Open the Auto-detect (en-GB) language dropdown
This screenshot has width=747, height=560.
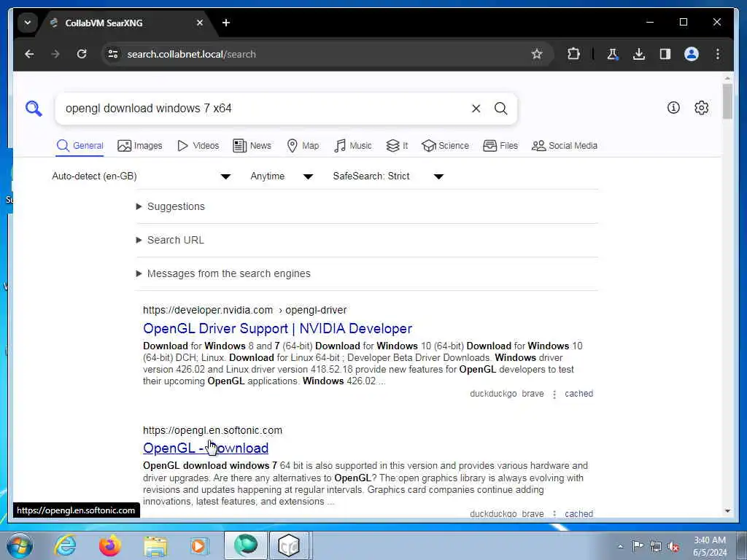pos(142,176)
